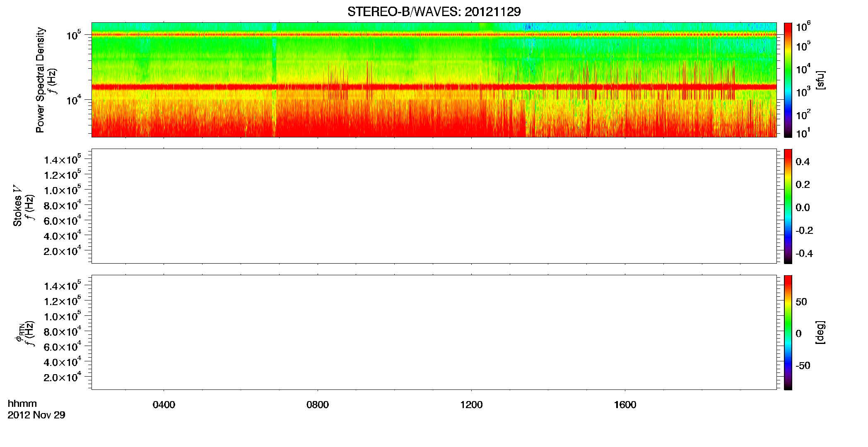The height and width of the screenshot is (447, 868).
Task: Click the empty Stokes V panel
Action: pos(434,206)
